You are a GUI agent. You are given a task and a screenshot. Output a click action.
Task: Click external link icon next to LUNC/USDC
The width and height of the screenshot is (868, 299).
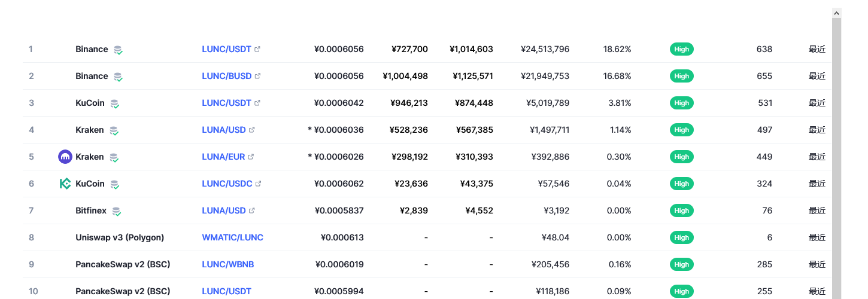pos(258,184)
